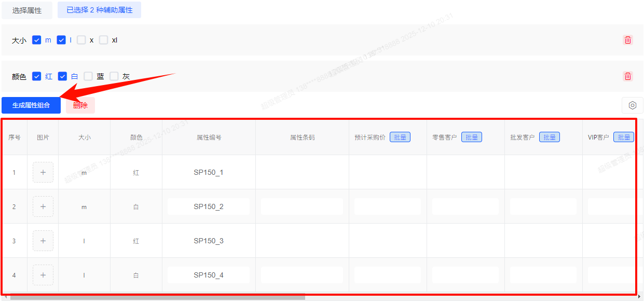Viewport: 644px width, 304px height.
Task: Click the delete icon for 大小 attribute row
Action: point(627,40)
